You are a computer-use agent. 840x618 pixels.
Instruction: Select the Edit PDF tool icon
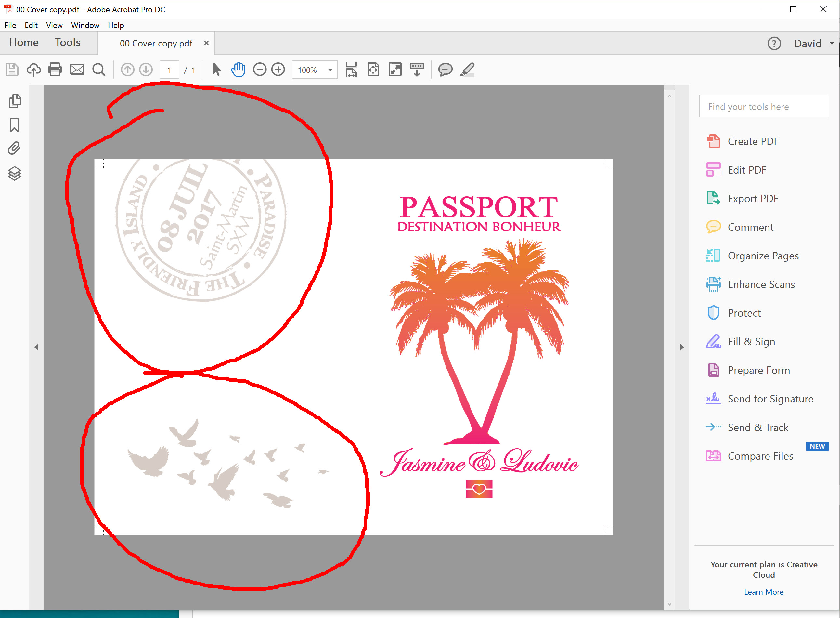(712, 170)
